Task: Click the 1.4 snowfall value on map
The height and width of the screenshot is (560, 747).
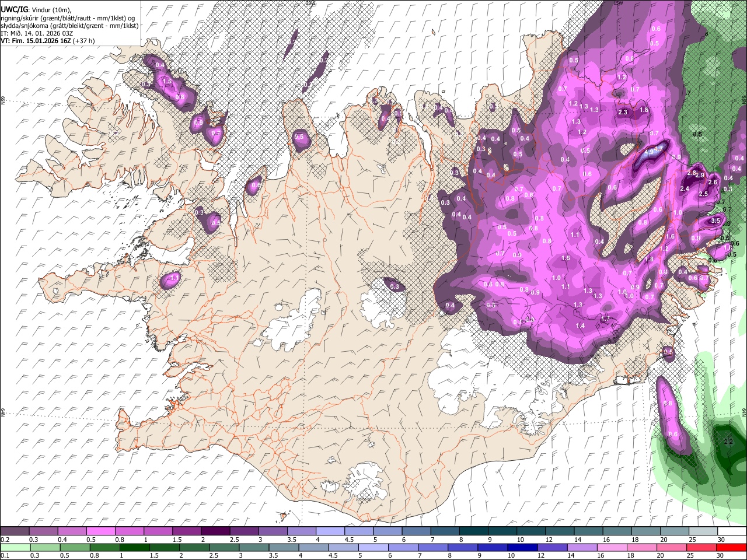Action: (580, 325)
